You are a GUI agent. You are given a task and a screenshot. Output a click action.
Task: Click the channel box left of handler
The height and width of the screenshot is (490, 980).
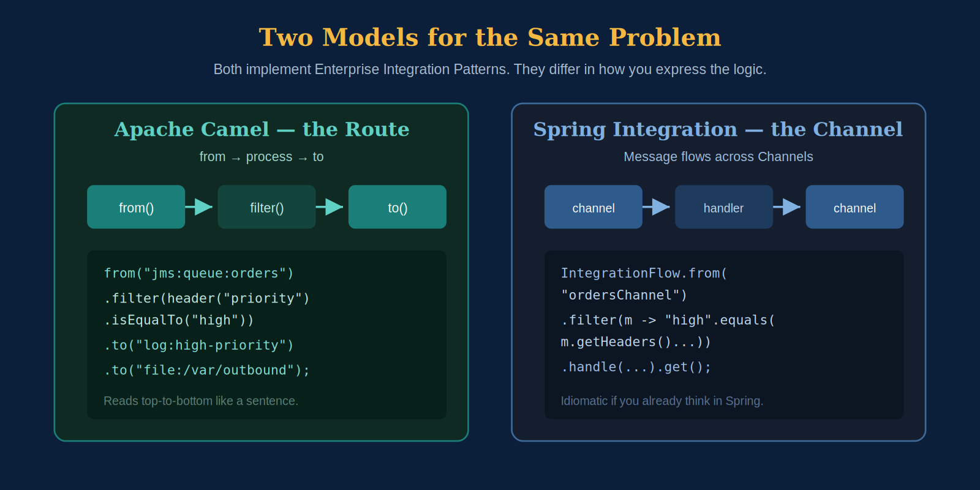594,207
